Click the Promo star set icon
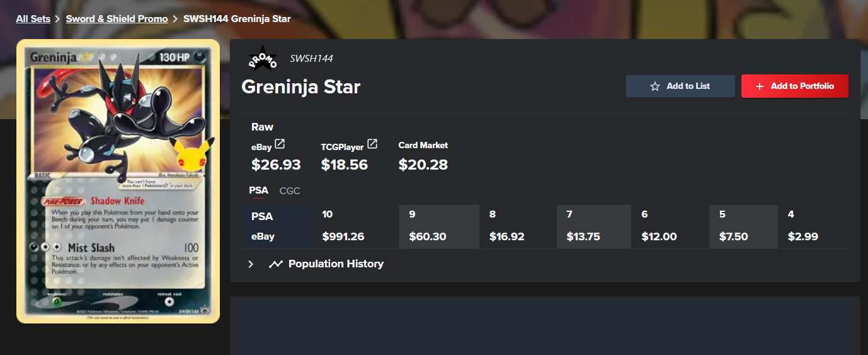868x355 pixels. (262, 58)
